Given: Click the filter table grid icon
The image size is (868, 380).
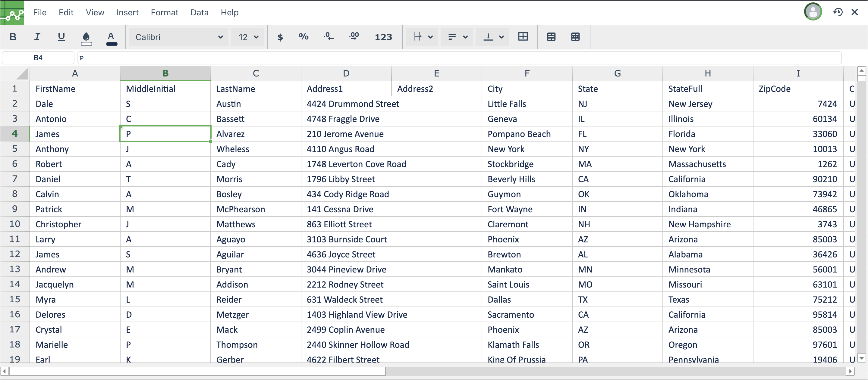Looking at the screenshot, I should tap(576, 37).
